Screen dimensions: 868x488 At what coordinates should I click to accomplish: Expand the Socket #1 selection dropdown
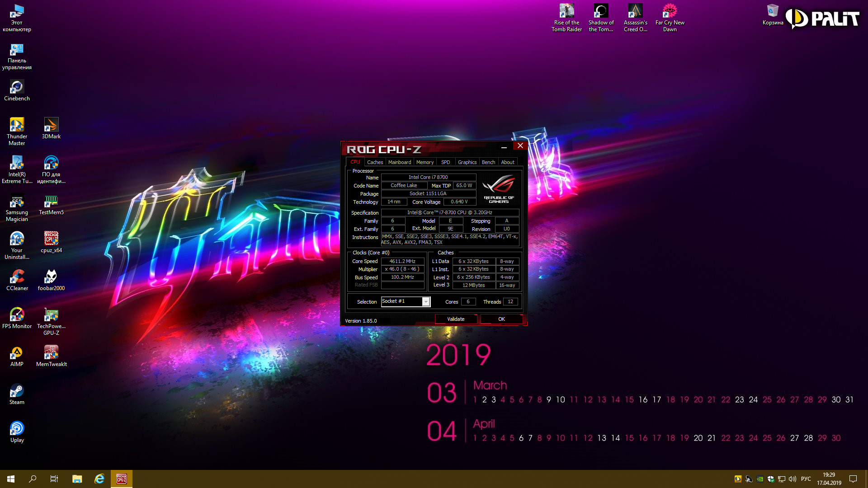coord(425,302)
